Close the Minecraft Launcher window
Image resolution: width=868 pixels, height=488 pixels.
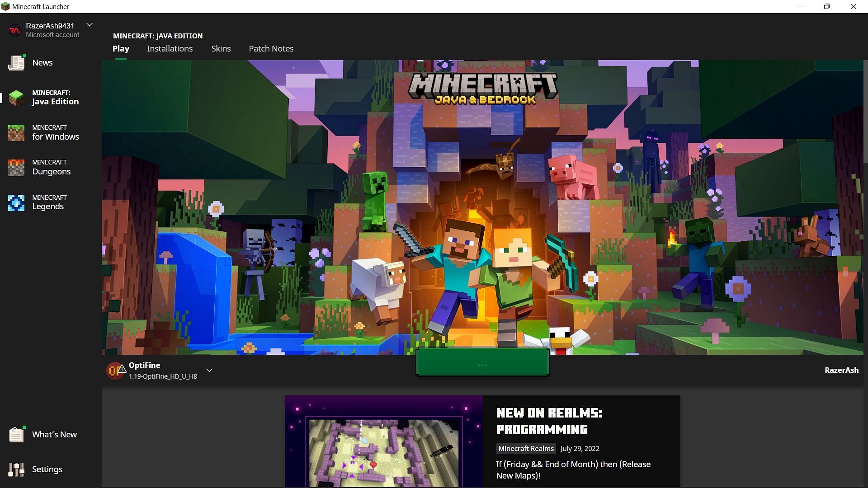coord(853,6)
